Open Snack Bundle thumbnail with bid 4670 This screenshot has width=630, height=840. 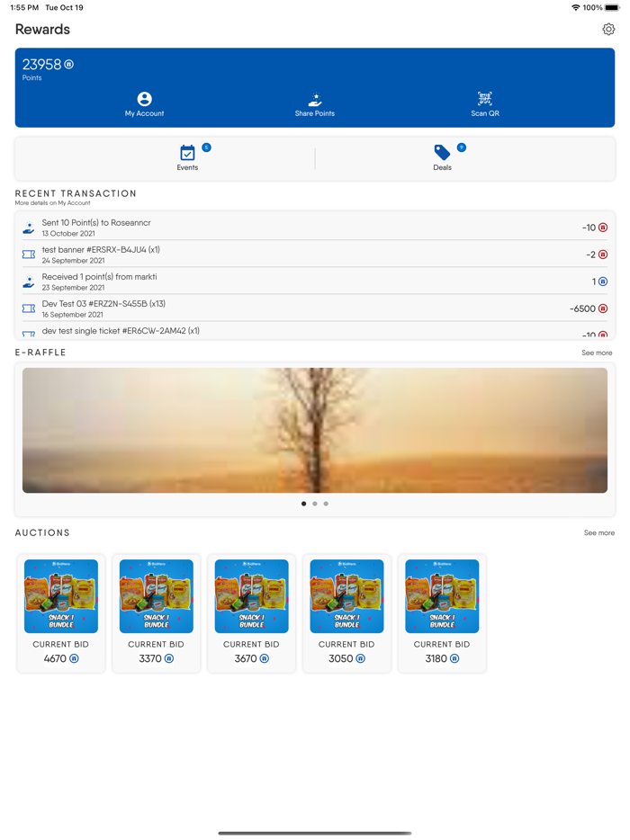click(61, 596)
